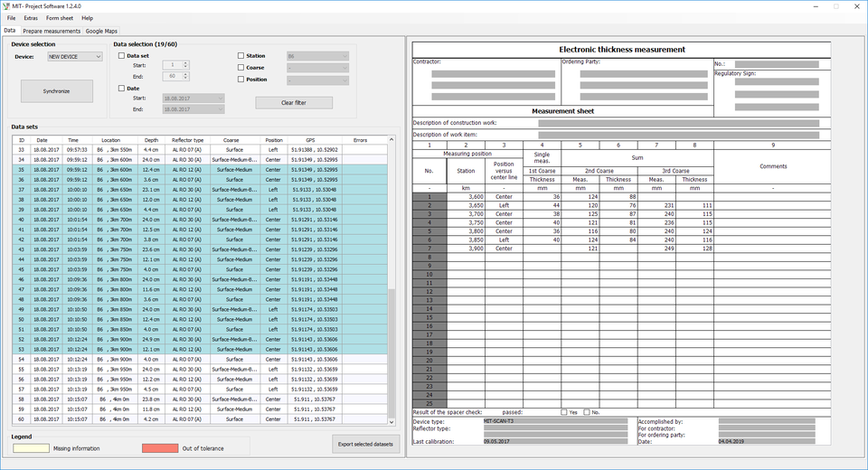Click the Location column header
Image resolution: width=868 pixels, height=470 pixels.
click(110, 140)
